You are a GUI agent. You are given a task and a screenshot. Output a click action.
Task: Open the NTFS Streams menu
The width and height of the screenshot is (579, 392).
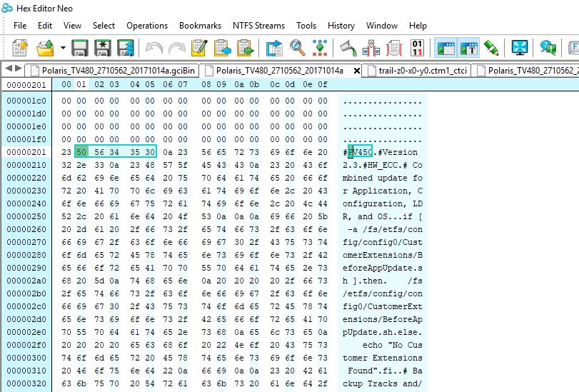258,26
